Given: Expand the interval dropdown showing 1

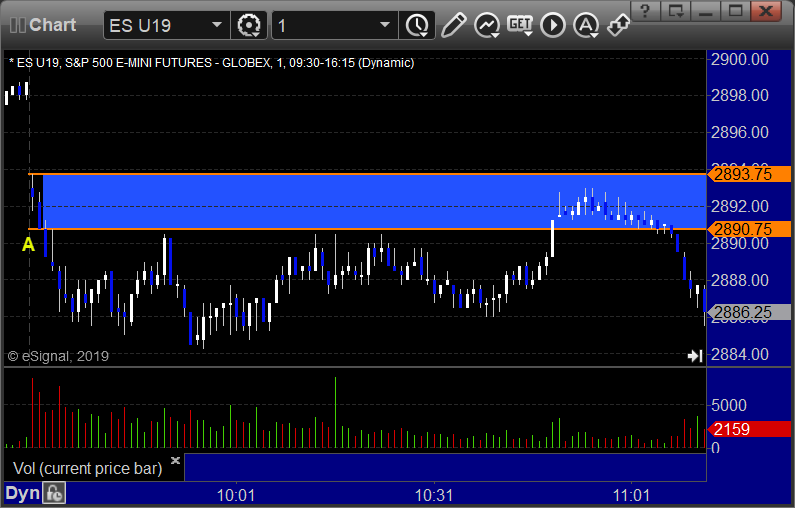Looking at the screenshot, I should point(385,25).
